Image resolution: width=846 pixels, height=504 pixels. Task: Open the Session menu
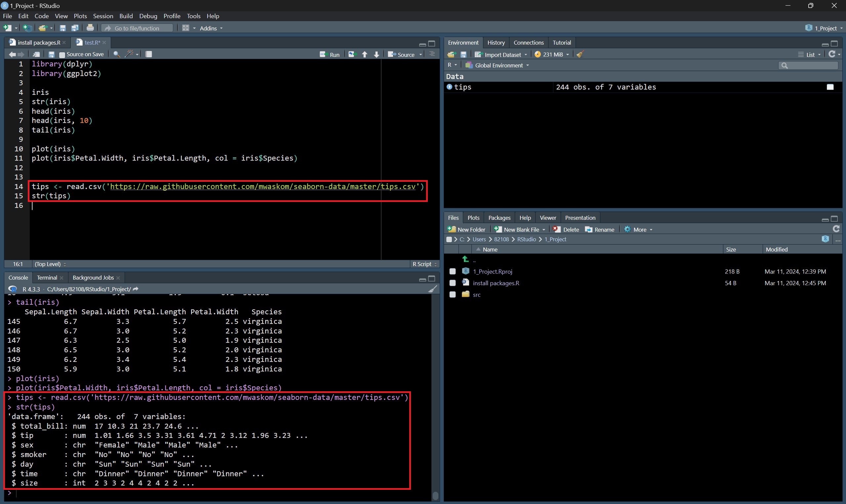[x=103, y=16]
